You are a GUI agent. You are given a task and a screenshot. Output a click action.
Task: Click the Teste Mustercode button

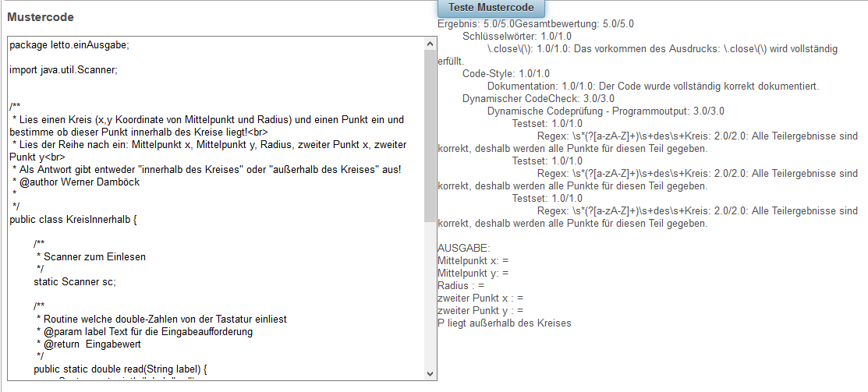491,8
